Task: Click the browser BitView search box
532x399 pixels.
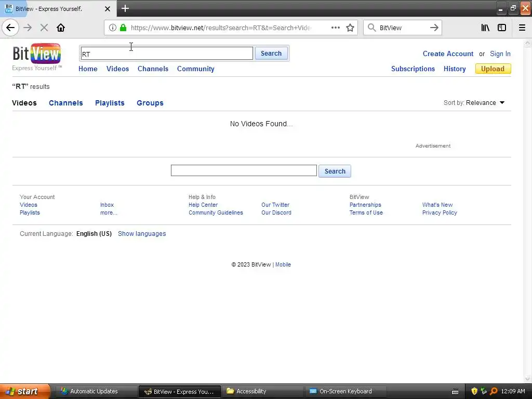Action: click(x=402, y=28)
